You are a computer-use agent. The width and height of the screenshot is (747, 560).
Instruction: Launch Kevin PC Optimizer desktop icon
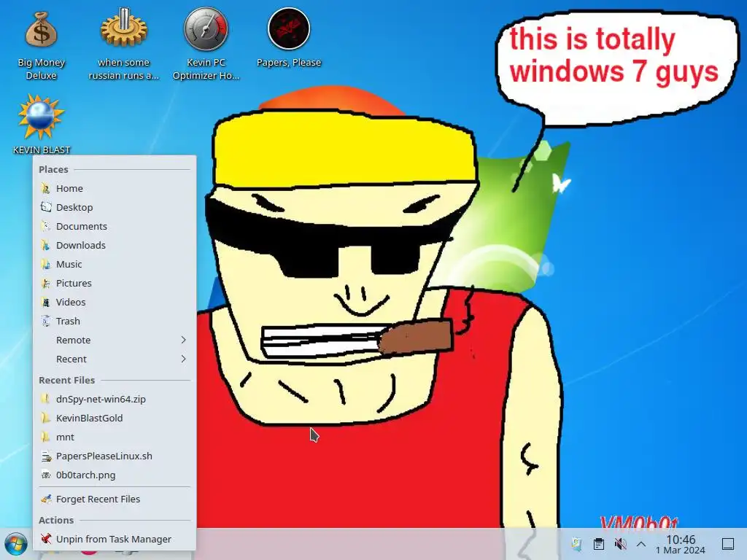point(206,44)
